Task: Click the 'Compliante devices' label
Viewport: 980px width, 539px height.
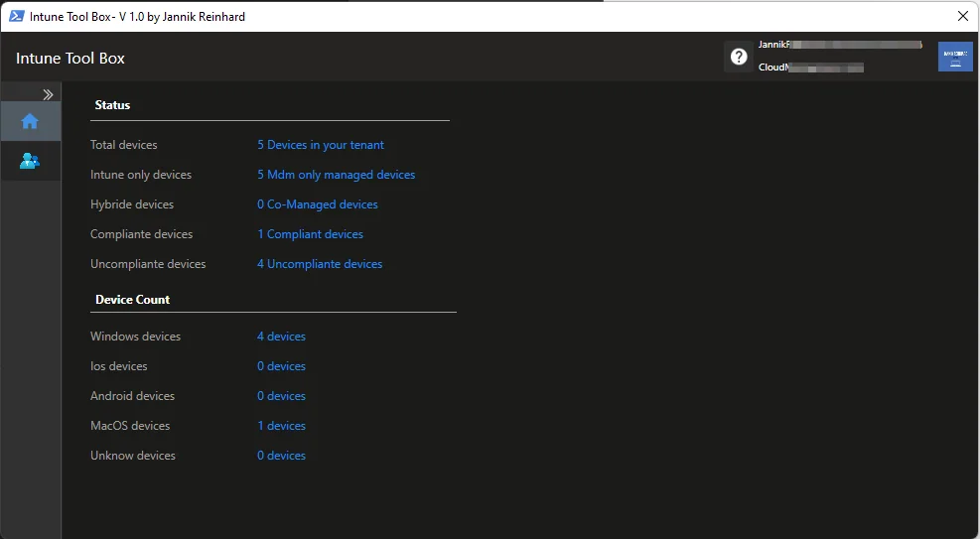Action: point(141,234)
